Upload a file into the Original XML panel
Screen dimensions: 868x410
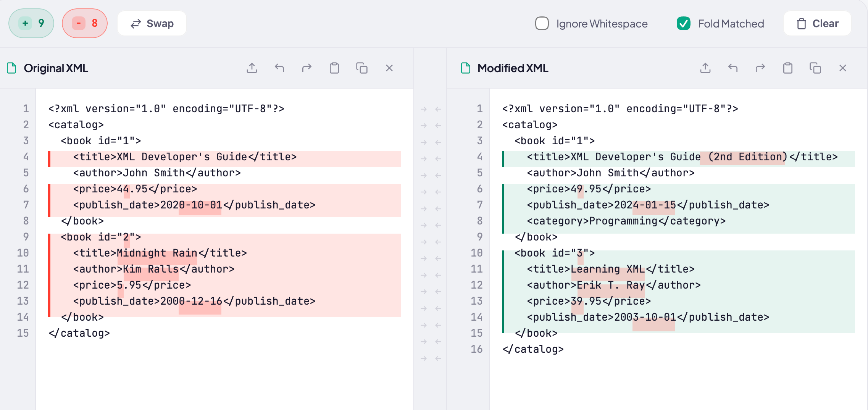(x=252, y=68)
